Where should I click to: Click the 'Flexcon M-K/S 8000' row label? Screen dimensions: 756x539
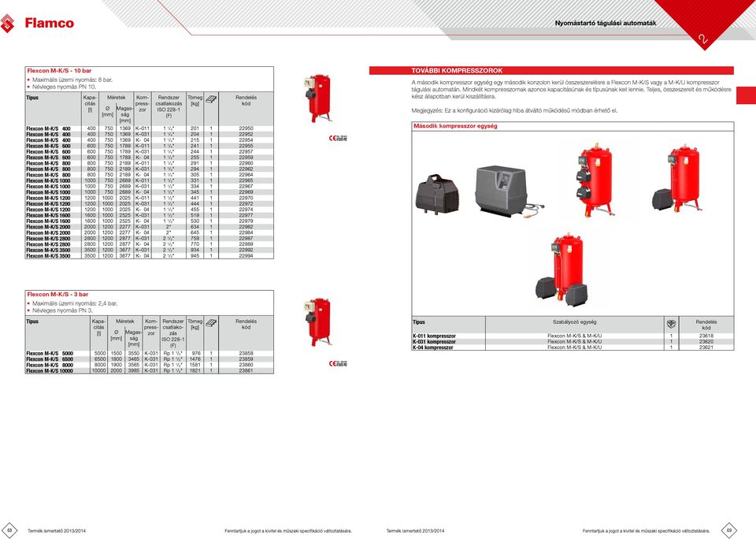point(50,365)
